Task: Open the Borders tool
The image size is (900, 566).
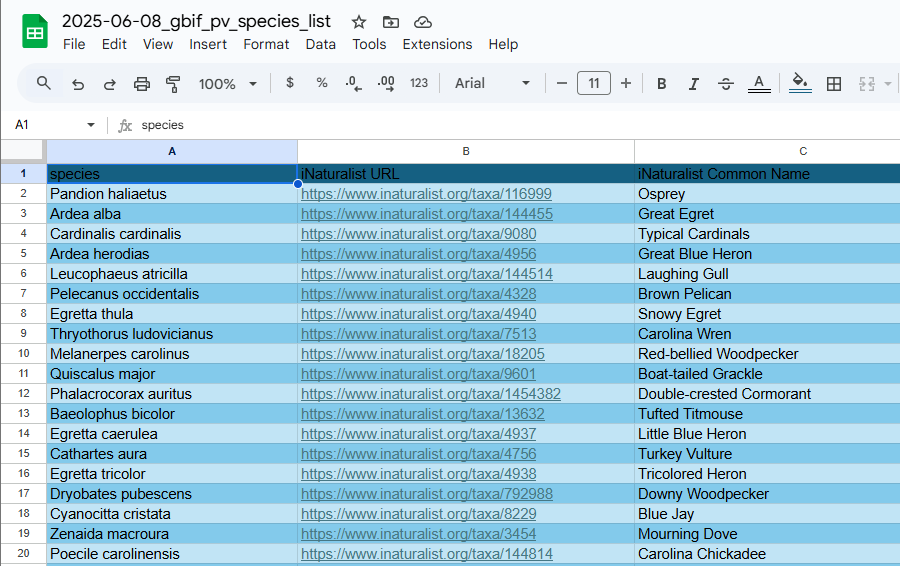Action: (833, 84)
